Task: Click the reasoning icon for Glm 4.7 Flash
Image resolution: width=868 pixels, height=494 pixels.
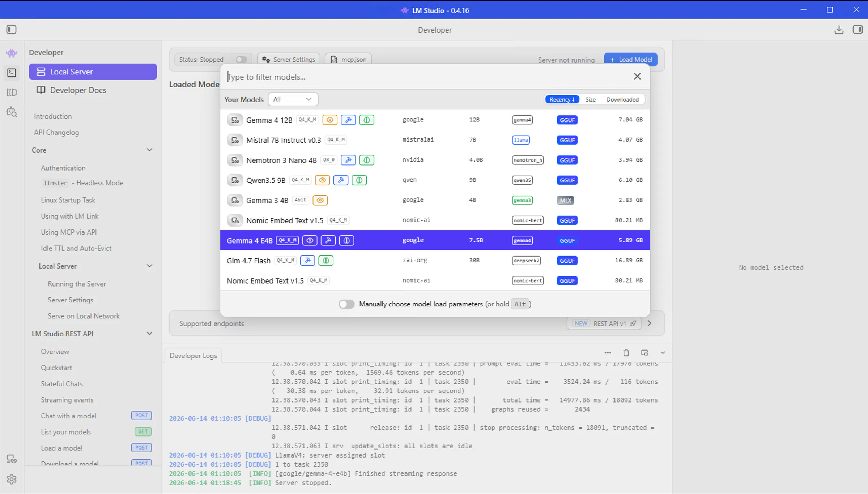Action: click(x=326, y=261)
